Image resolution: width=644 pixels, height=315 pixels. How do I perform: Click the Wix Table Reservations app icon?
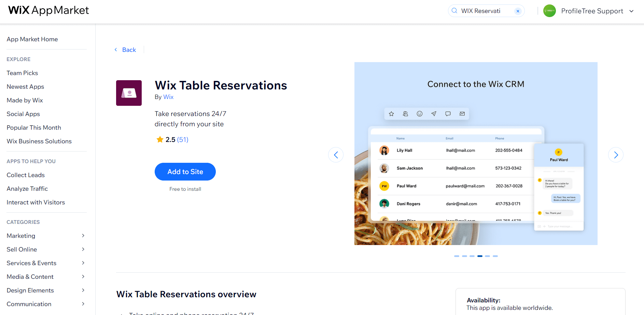coord(129,93)
